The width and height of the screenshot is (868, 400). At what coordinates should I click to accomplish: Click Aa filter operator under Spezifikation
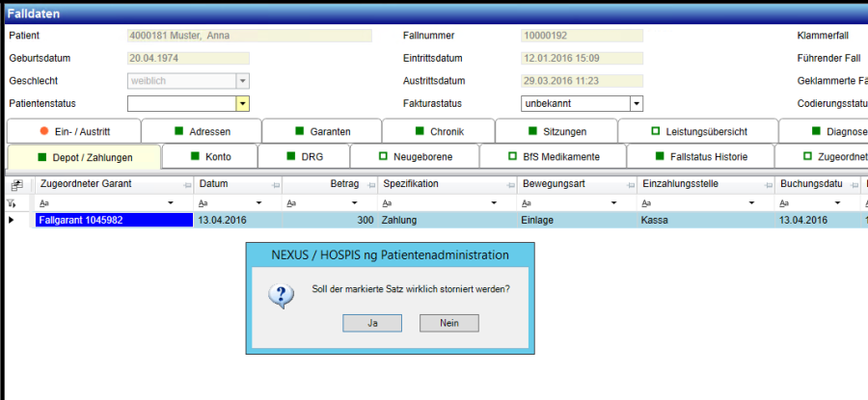[387, 203]
